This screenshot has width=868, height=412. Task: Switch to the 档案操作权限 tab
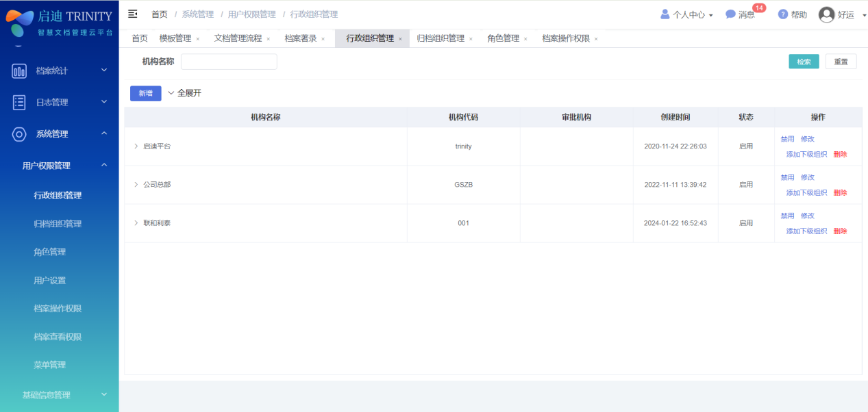566,38
